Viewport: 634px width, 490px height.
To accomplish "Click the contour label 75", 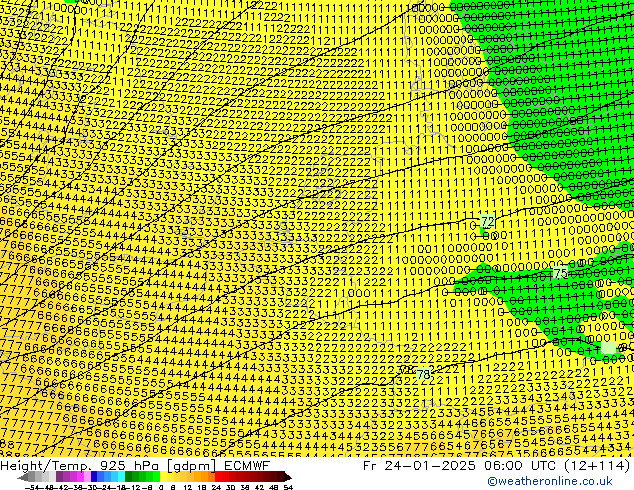I will (x=560, y=273).
